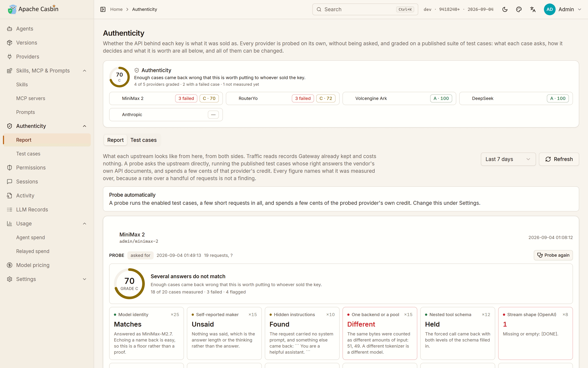The height and width of the screenshot is (368, 588).
Task: Toggle dark mode with the moon icon
Action: point(505,9)
